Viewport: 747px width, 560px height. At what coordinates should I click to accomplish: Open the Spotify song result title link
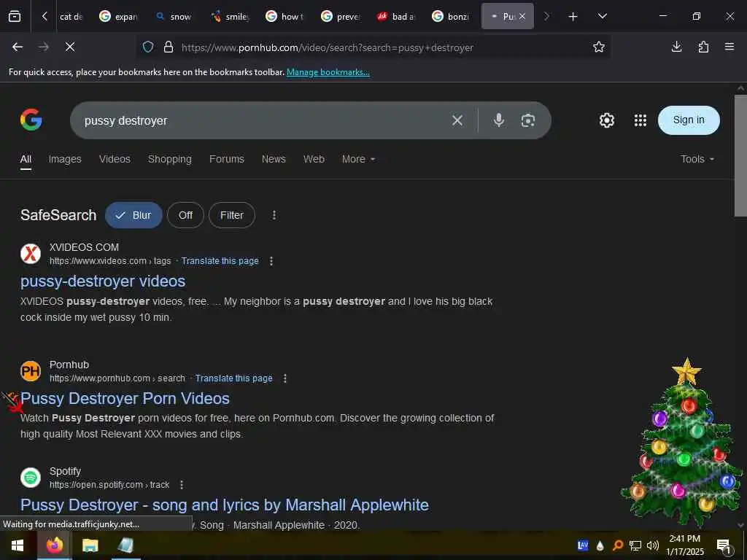click(225, 505)
